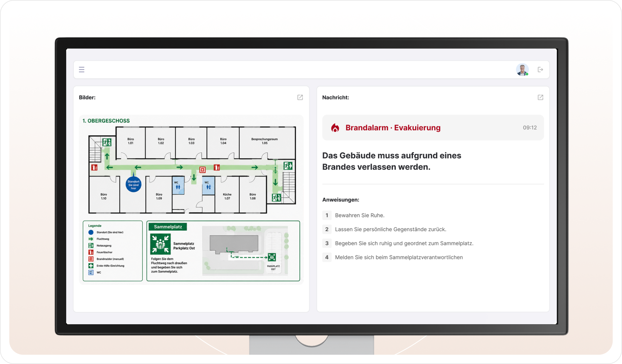622x364 pixels.
Task: Click the legend's Erste-Hilfe-Einrichtung cross icon
Action: [x=91, y=265]
